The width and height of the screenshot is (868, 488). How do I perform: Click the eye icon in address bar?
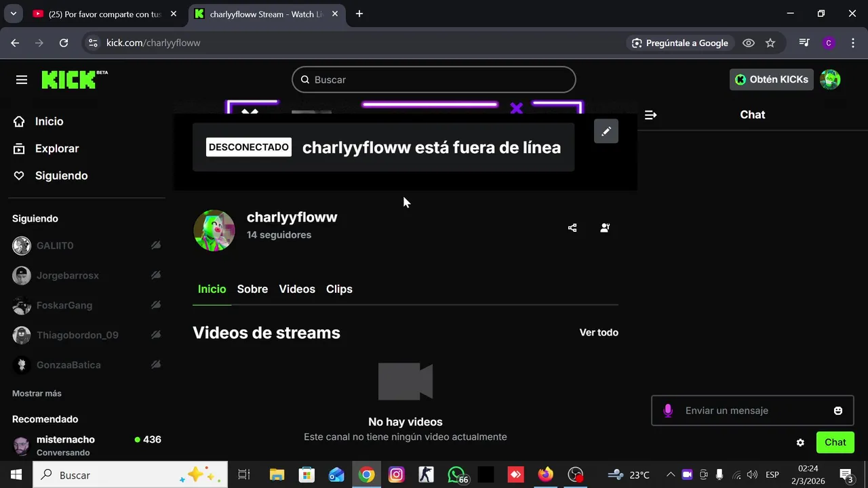(x=749, y=43)
